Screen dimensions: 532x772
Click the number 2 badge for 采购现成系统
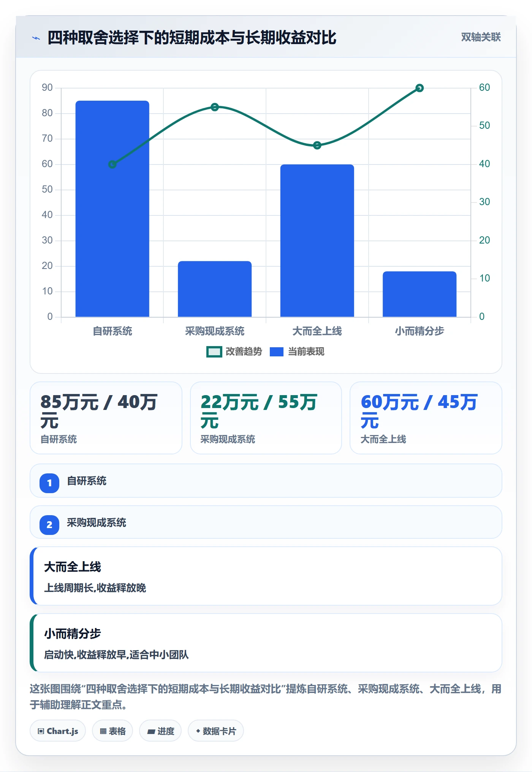49,525
